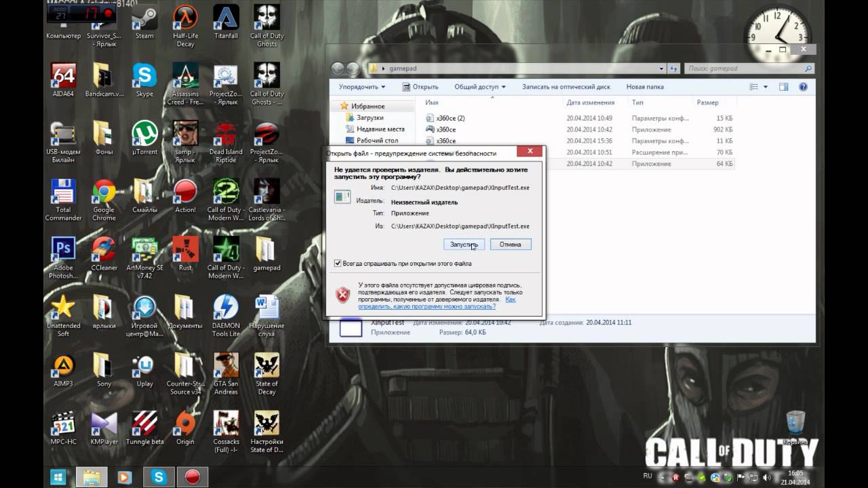
Task: Select GTA San Andreas desktop icon
Action: click(226, 374)
